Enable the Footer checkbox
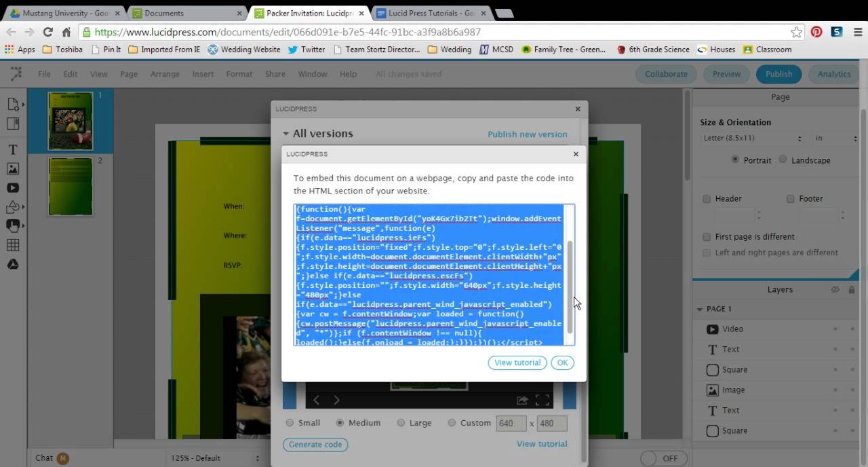868x467 pixels. 790,199
